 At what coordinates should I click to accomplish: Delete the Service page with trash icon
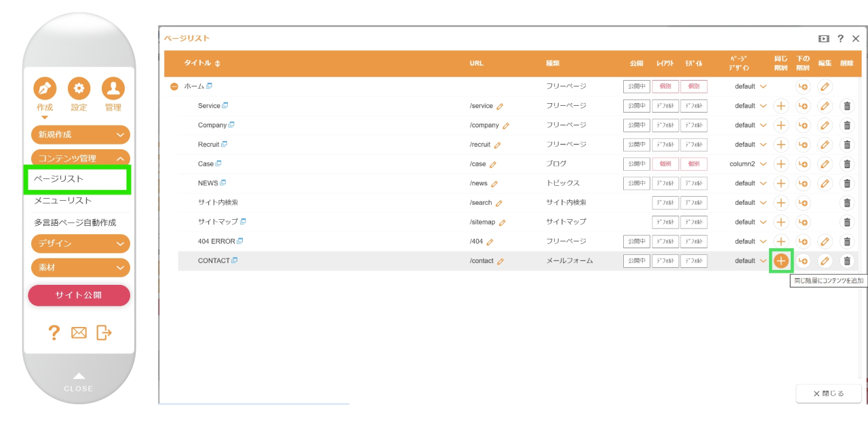pos(846,106)
